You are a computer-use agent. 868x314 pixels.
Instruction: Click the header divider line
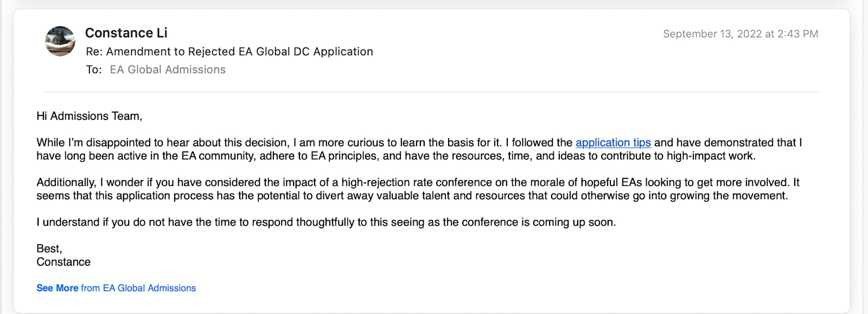pyautogui.click(x=431, y=92)
